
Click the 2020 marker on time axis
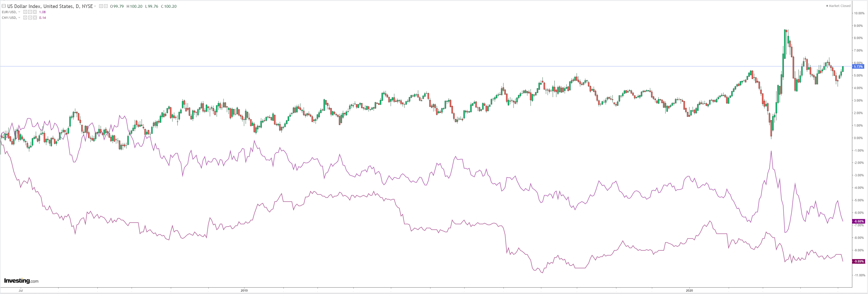689,290
